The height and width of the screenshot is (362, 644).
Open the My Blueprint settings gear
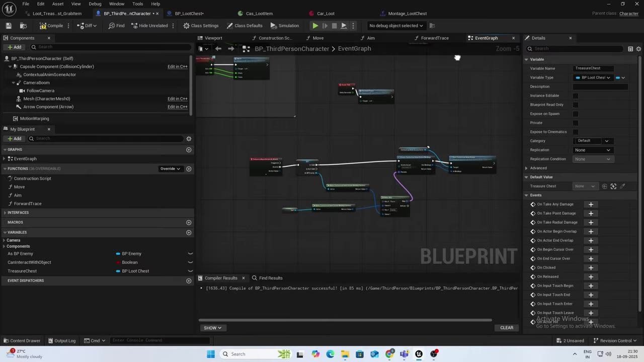click(x=189, y=139)
